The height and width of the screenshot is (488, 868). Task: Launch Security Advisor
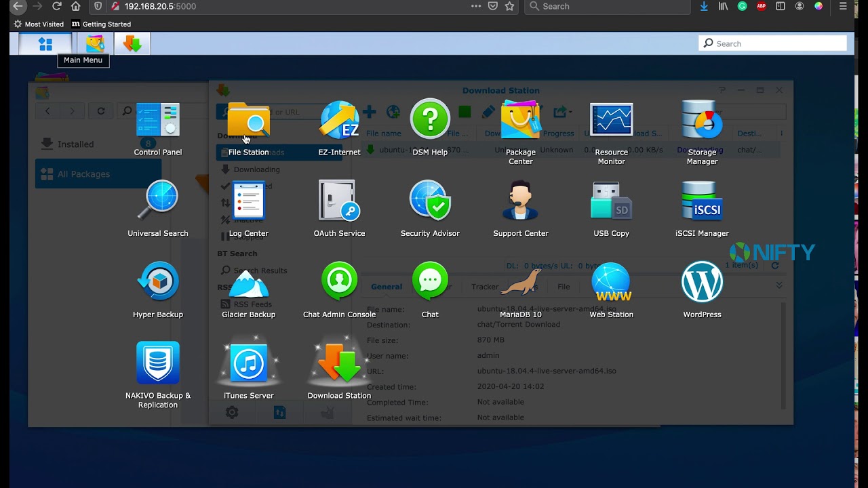[430, 210]
